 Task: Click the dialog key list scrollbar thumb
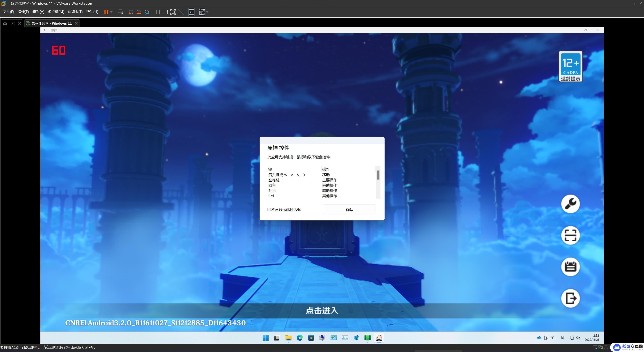click(x=378, y=175)
